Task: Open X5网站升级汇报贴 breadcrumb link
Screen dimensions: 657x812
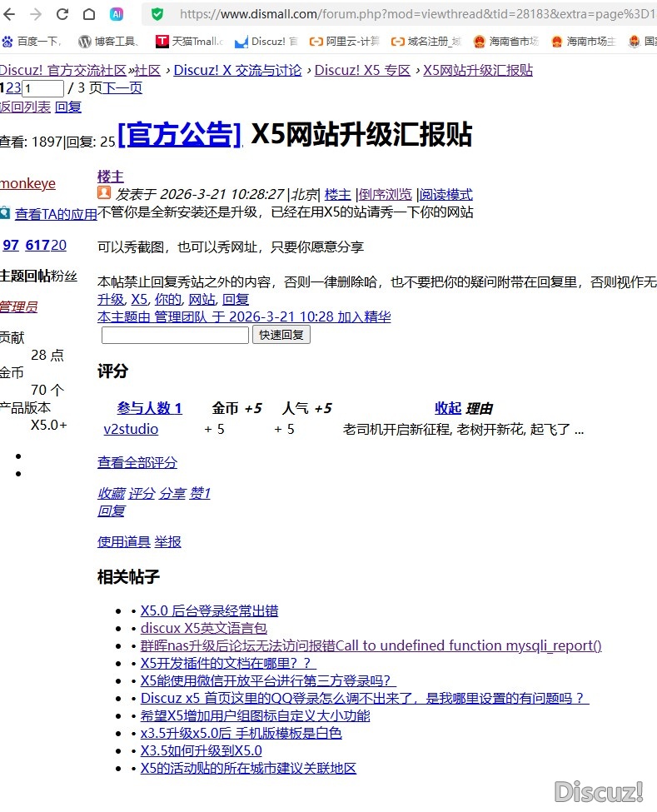Action: tap(478, 71)
